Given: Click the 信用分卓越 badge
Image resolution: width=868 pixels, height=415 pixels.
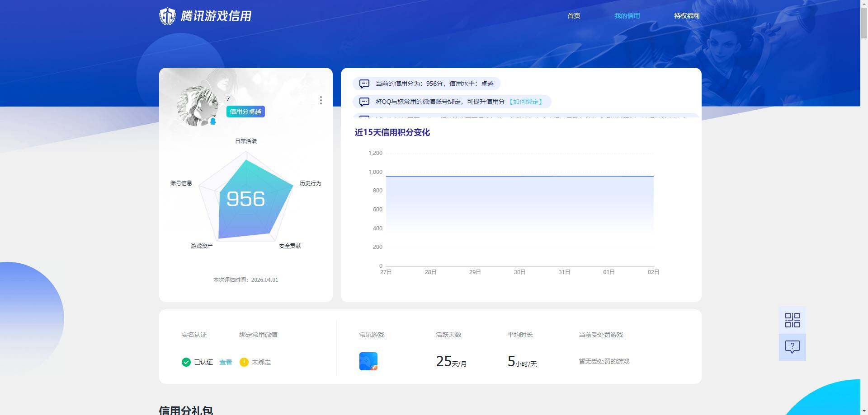Looking at the screenshot, I should (x=245, y=112).
